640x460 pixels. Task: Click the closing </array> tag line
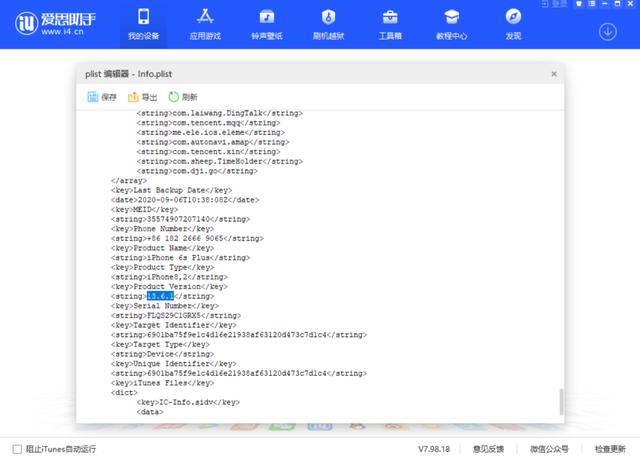coord(129,180)
